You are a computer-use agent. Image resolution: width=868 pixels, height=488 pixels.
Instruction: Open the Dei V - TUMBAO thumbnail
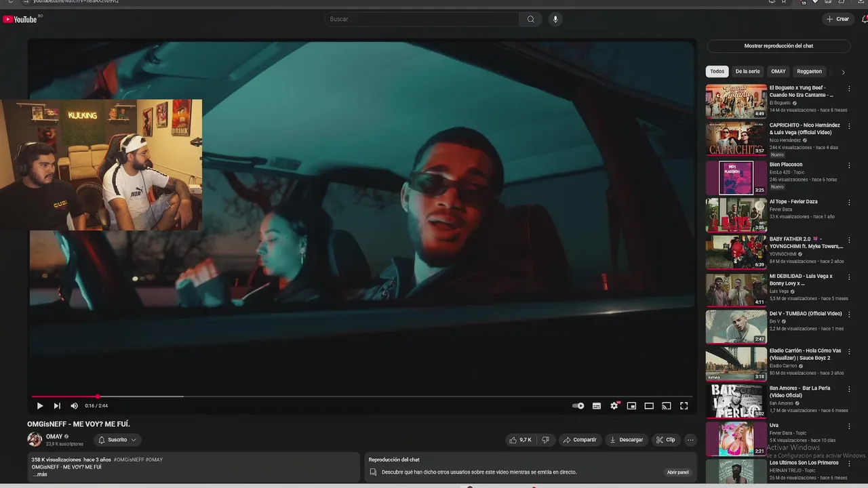(x=736, y=326)
